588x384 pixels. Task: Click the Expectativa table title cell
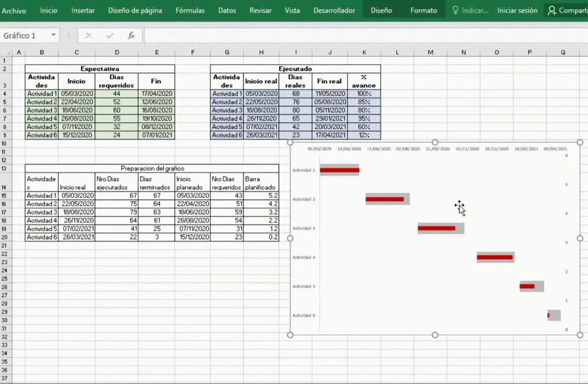tap(100, 68)
